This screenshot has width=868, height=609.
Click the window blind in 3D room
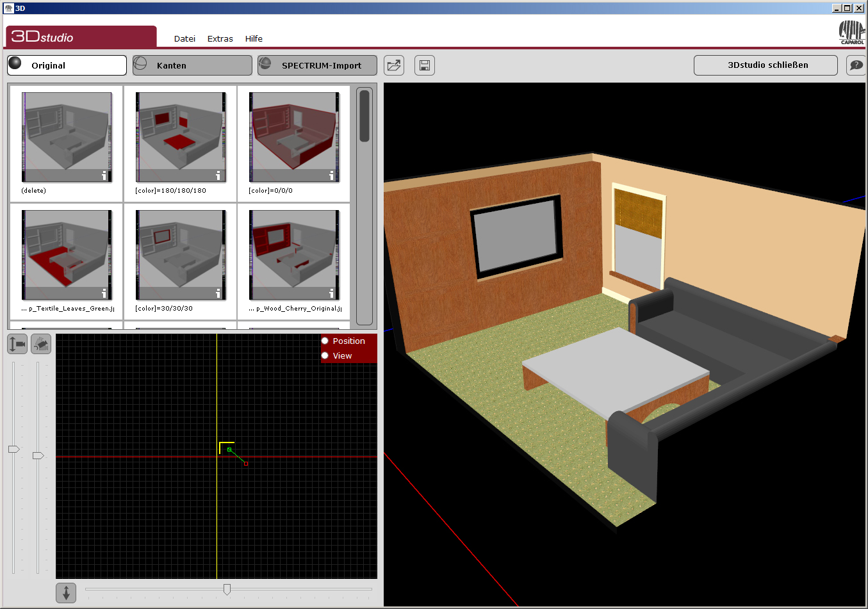coord(638,213)
